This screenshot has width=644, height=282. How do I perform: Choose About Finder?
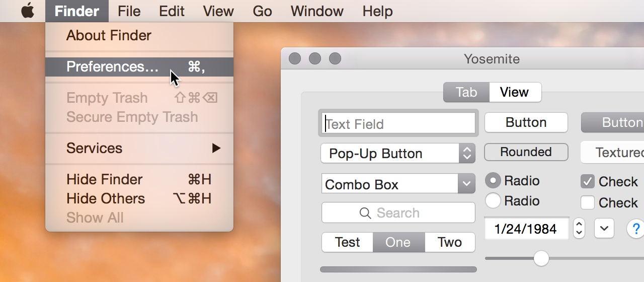(139, 36)
